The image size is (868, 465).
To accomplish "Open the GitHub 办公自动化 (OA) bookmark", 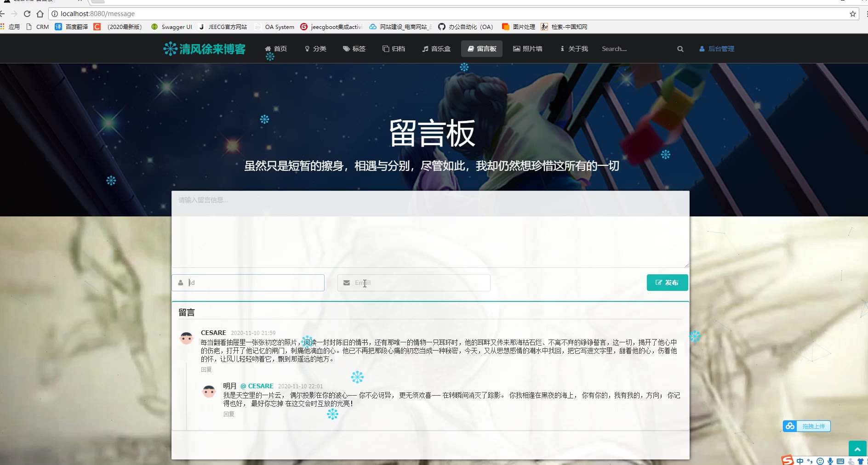I will pos(466,27).
